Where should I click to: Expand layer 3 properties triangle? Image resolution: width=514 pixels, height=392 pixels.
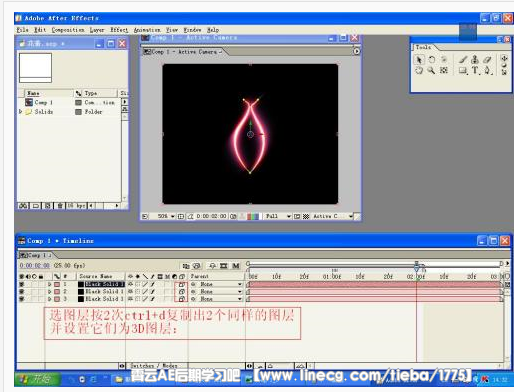tap(50, 299)
